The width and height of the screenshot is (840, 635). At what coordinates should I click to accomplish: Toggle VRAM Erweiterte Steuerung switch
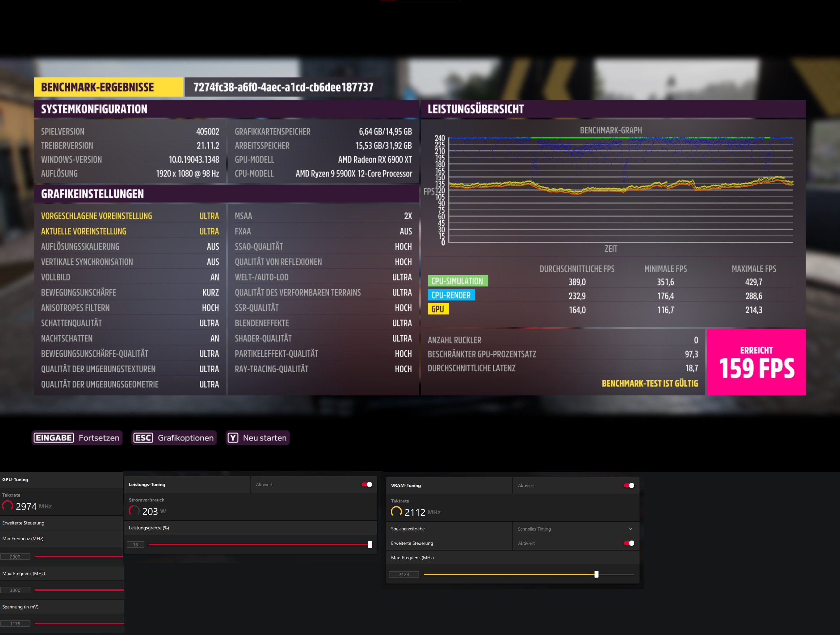tap(629, 543)
